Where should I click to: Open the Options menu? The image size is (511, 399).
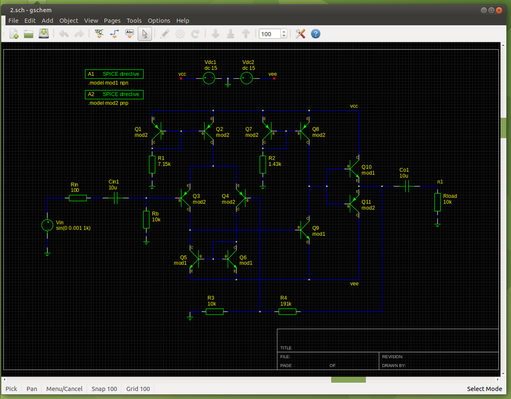(x=159, y=20)
